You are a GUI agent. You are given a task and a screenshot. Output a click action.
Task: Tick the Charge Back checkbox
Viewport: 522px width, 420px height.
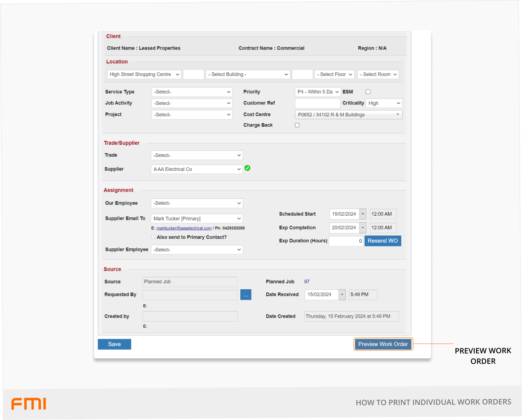point(297,125)
